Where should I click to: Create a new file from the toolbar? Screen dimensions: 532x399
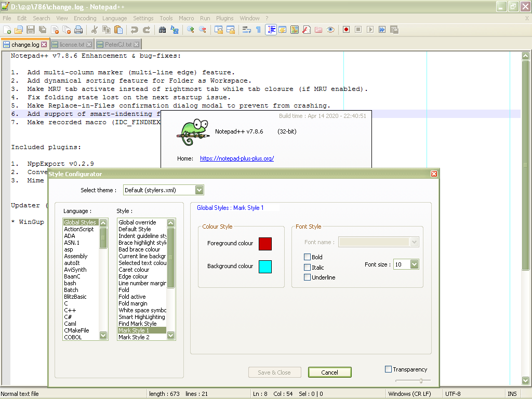(x=7, y=30)
